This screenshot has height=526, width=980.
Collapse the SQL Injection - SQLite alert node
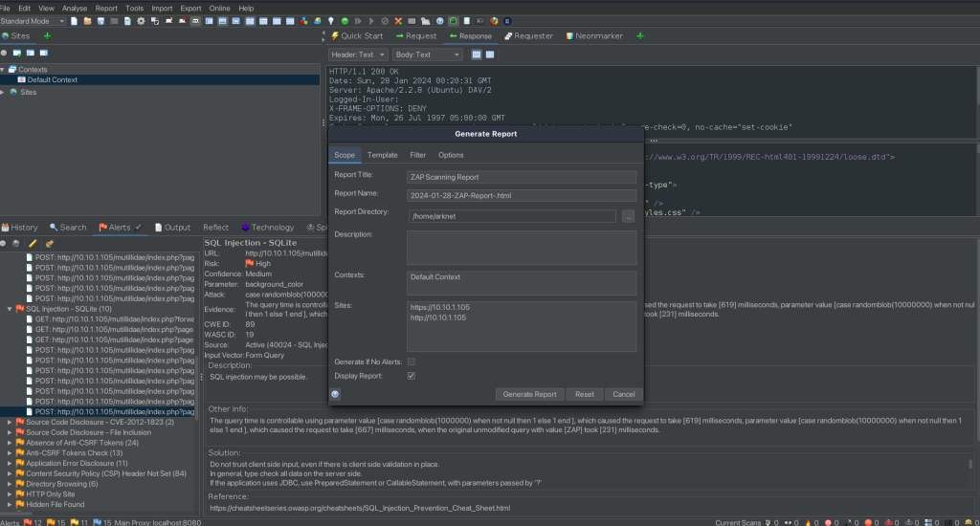10,309
